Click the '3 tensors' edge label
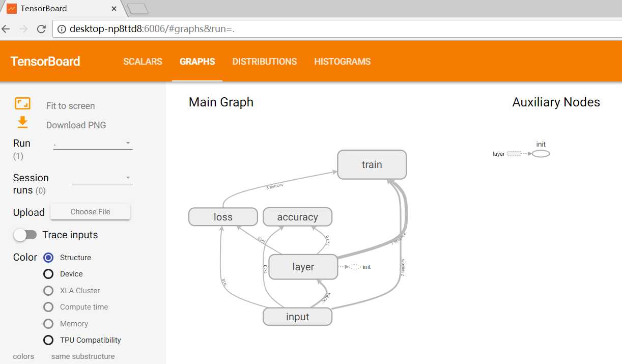 pyautogui.click(x=274, y=186)
